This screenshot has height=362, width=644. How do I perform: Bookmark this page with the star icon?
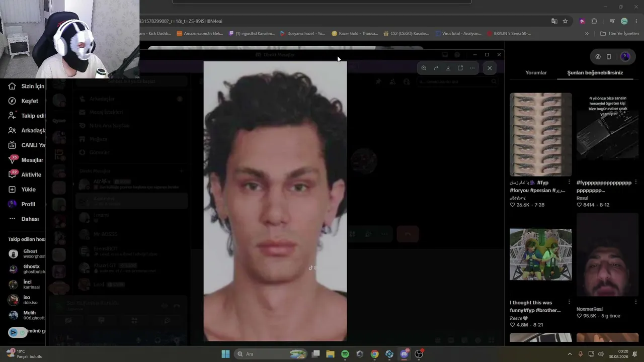tap(565, 21)
